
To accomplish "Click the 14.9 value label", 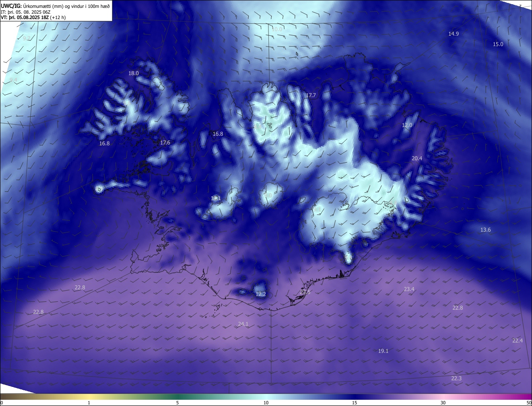I will (x=453, y=34).
